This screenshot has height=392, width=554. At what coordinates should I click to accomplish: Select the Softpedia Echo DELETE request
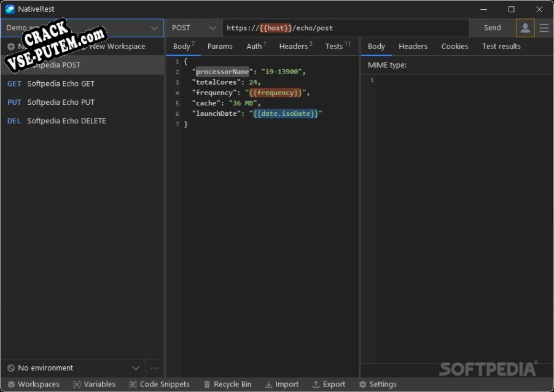click(x=66, y=121)
